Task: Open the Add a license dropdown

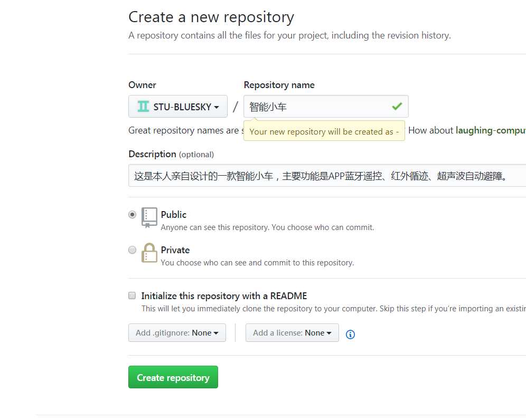Action: [x=292, y=332]
